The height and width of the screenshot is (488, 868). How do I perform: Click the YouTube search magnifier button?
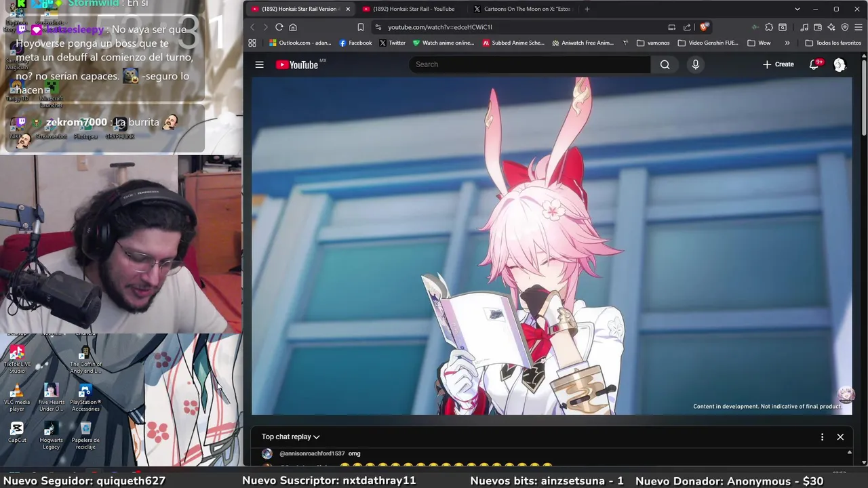(665, 64)
